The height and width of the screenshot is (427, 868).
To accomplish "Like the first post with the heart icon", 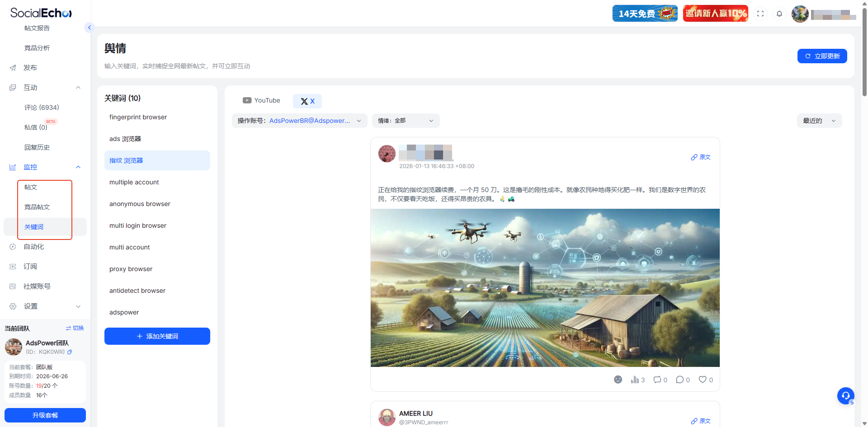I will point(702,380).
